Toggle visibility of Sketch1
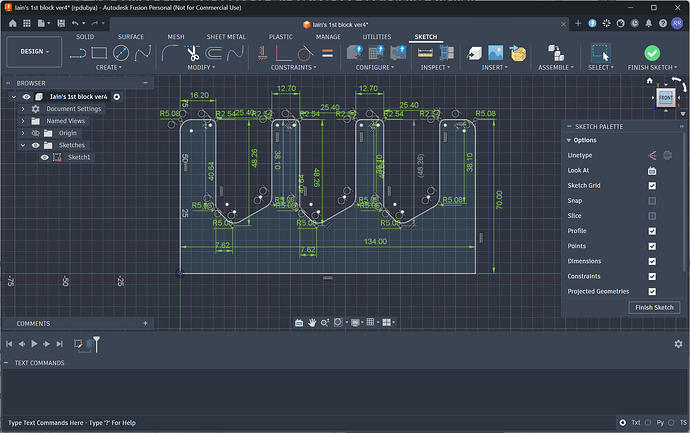Viewport: 690px width, 433px height. click(44, 157)
